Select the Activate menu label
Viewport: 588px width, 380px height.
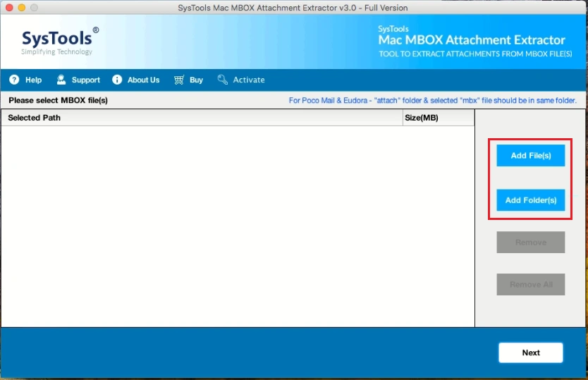(249, 80)
